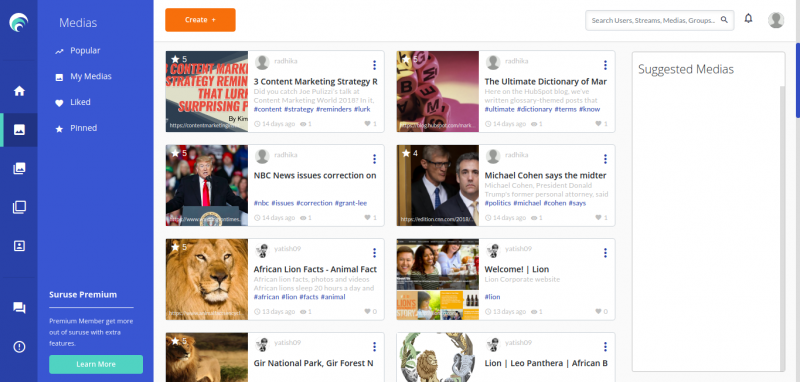Screen dimensions: 800x382
Task: Open title Michael Cohen says the midter
Action: (x=545, y=175)
